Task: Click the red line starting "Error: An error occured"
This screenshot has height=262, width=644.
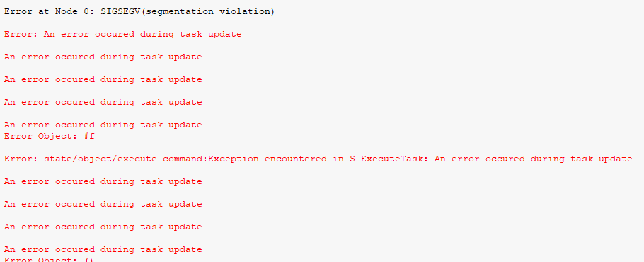Action: [x=123, y=35]
